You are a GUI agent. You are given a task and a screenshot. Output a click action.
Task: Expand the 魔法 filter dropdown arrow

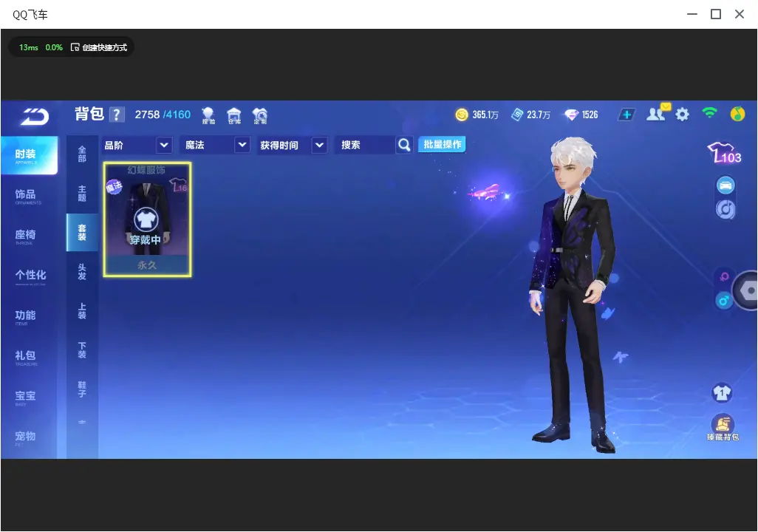(242, 145)
